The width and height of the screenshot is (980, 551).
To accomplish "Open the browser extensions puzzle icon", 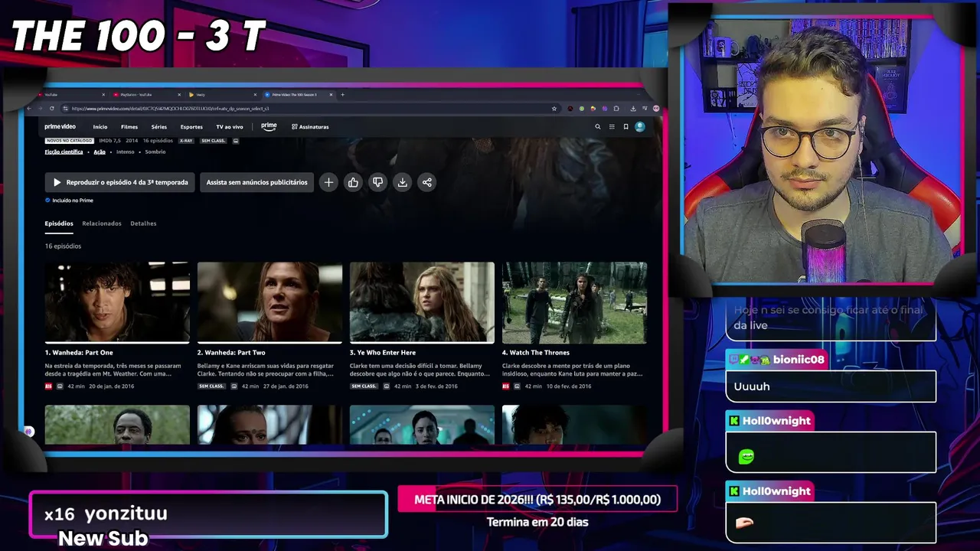I will point(616,109).
